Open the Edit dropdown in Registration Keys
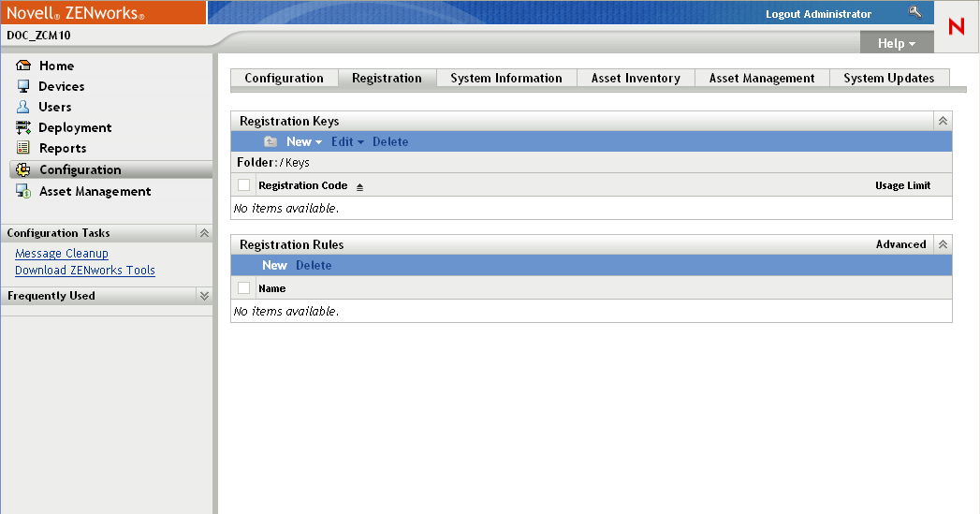Viewport: 980px width, 514px height. click(x=347, y=142)
